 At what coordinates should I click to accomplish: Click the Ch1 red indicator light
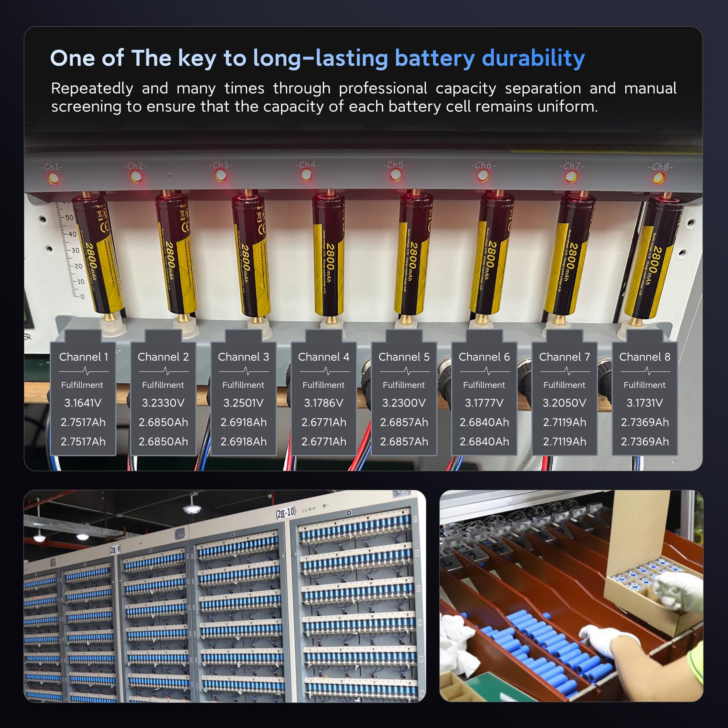click(53, 178)
